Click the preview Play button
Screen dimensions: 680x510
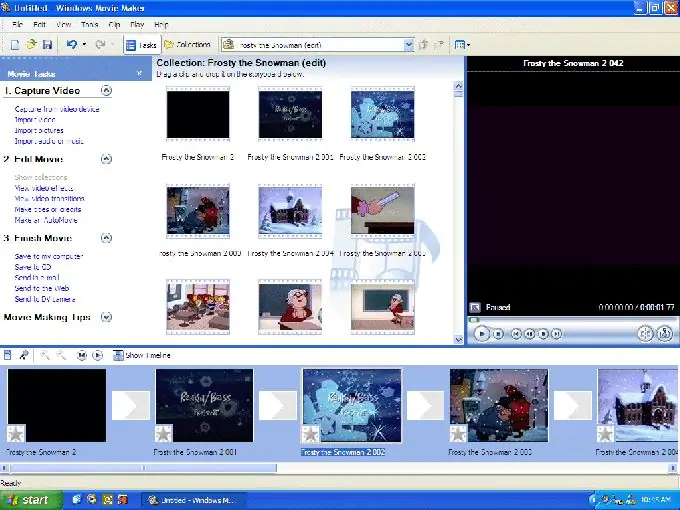tap(481, 333)
